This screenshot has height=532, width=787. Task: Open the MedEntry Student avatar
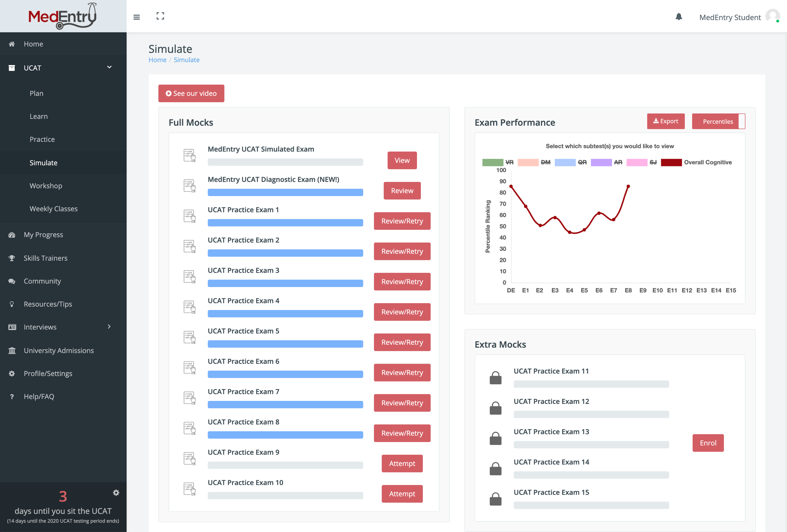pyautogui.click(x=773, y=16)
